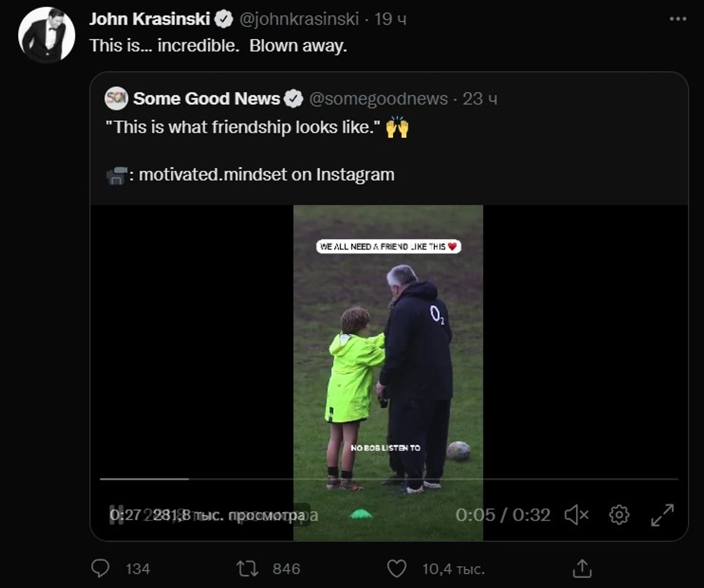Open the quoted tweet's 23 ч timestamp

coord(480,98)
